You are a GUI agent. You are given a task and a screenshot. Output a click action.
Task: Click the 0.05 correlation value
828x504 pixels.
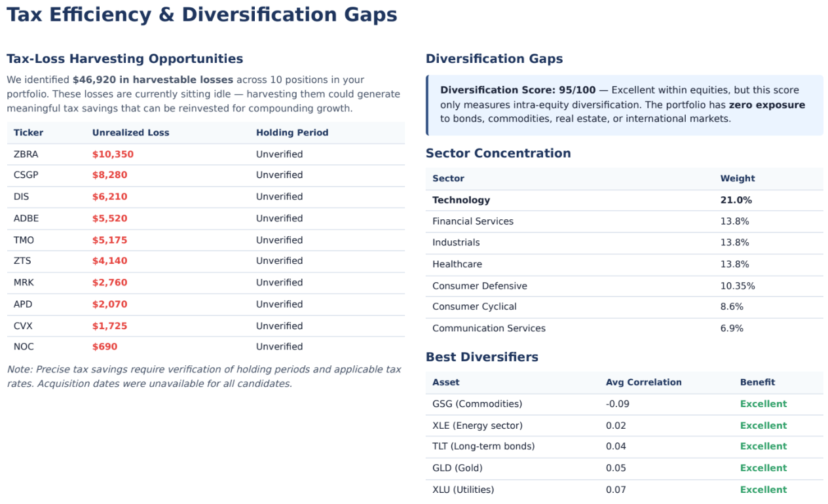[616, 468]
